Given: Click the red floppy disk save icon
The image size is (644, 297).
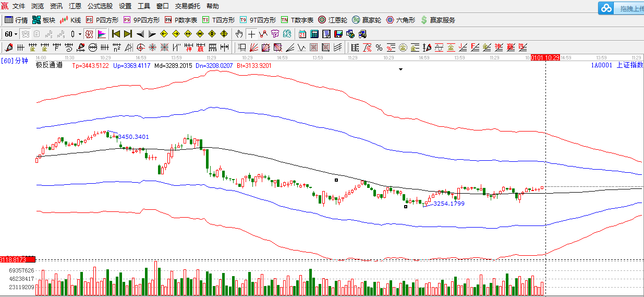Looking at the screenshot, I should [x=338, y=34].
